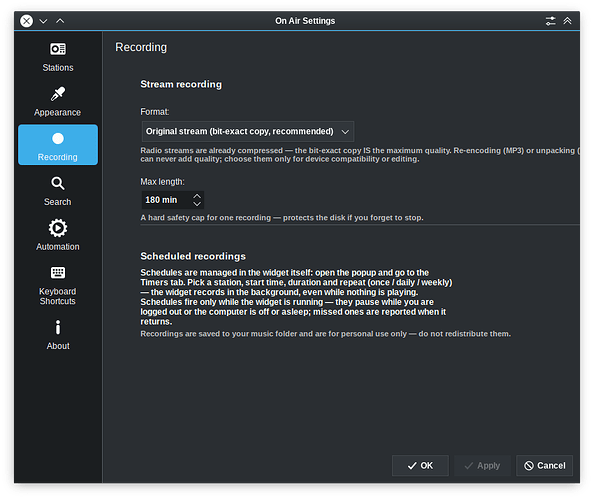Click the Cancel button
Screen dimensions: 594x500
point(544,466)
